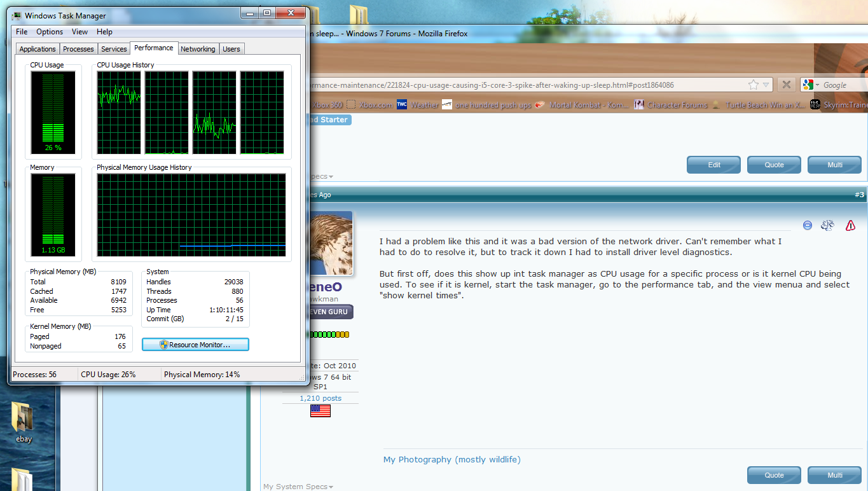Click the Free 5253 memory row
The width and height of the screenshot is (868, 491).
point(78,310)
